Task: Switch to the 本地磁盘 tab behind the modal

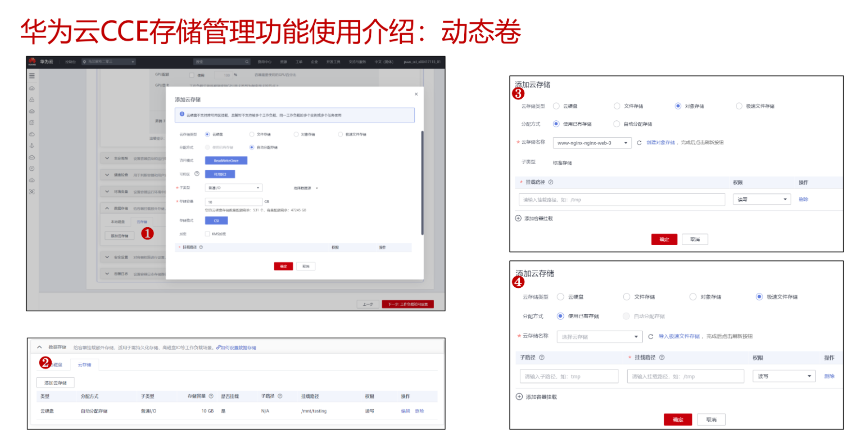Action: pyautogui.click(x=118, y=222)
